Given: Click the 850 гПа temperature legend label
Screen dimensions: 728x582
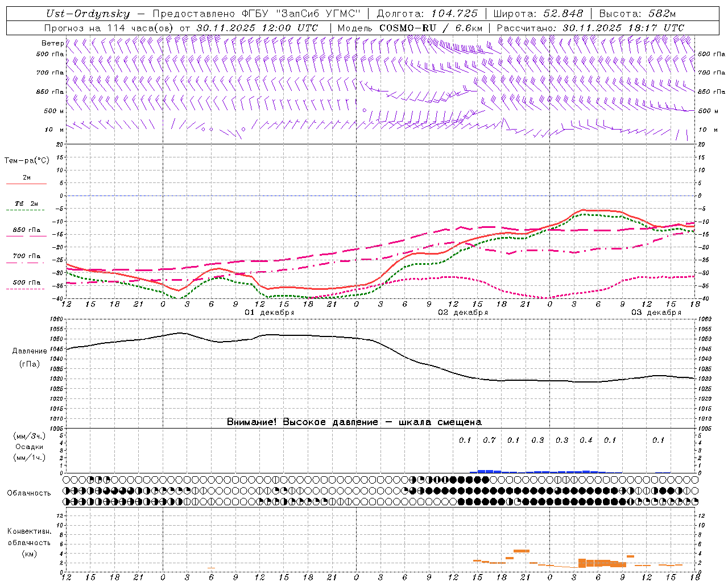Looking at the screenshot, I should (26, 230).
